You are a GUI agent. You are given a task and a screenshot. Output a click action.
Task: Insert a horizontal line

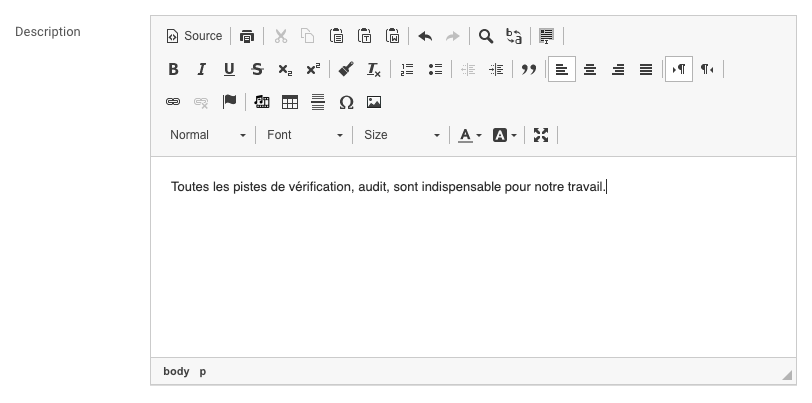coord(318,102)
